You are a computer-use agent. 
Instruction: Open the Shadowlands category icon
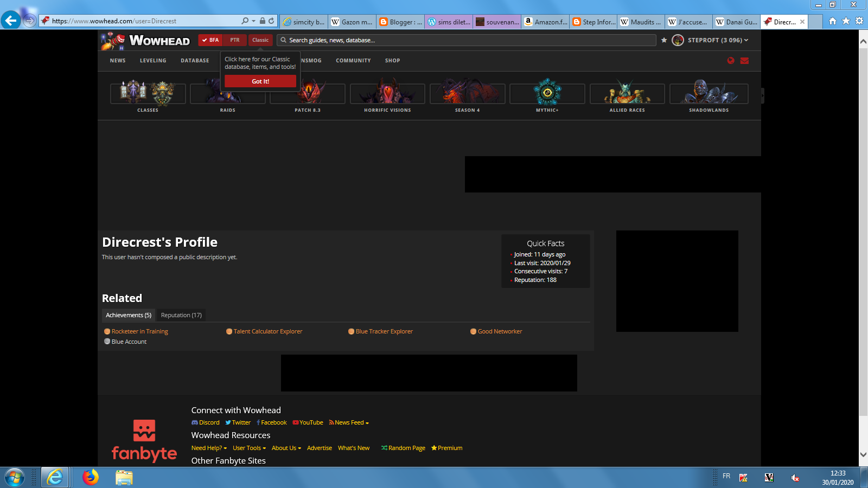pyautogui.click(x=709, y=93)
